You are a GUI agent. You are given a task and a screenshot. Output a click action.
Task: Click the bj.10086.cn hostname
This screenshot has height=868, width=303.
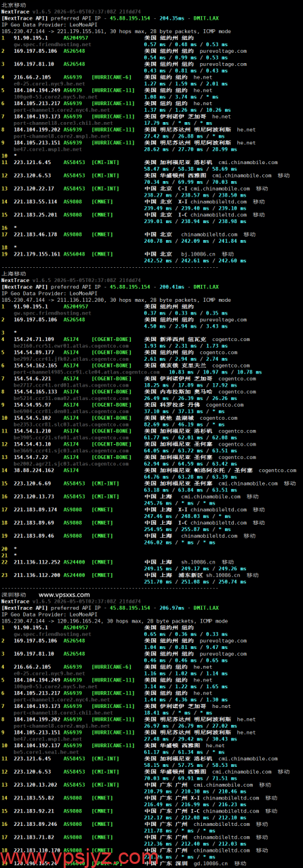click(197, 254)
